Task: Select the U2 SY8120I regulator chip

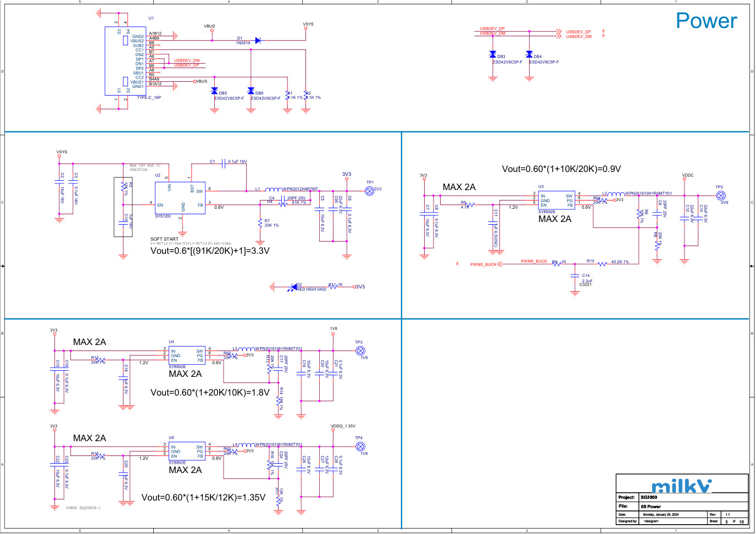Action: click(x=180, y=198)
